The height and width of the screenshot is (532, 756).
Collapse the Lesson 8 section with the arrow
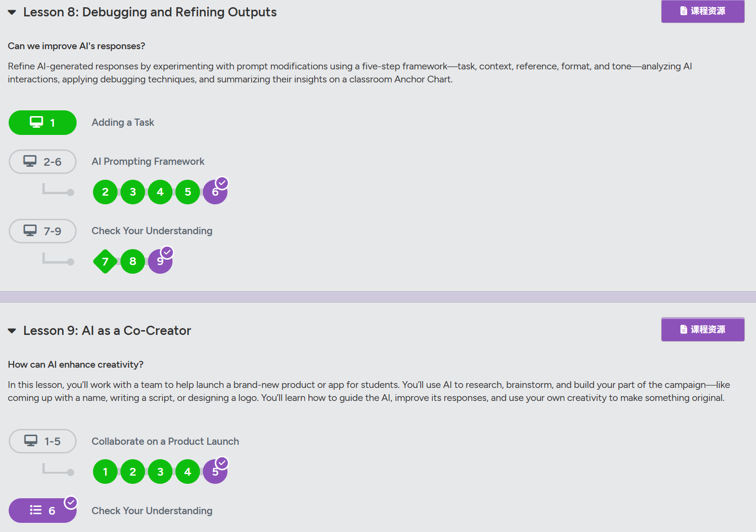click(12, 12)
